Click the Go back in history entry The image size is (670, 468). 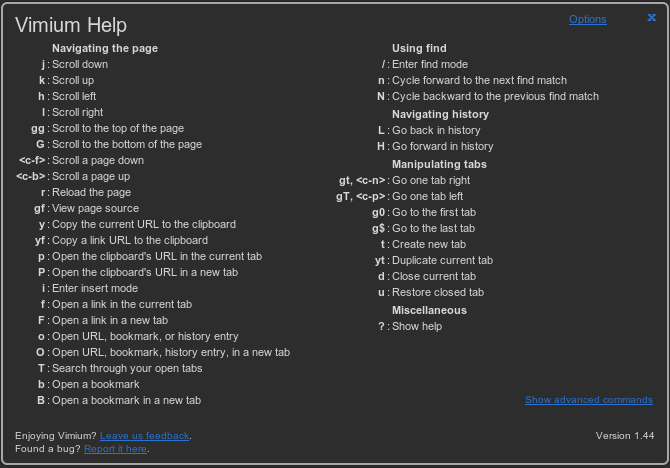436,130
